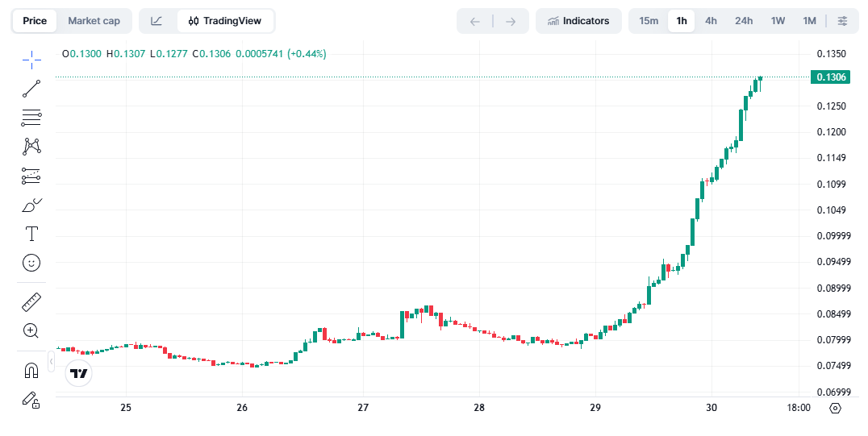868x436 pixels.
Task: Switch to the simple line chart view
Action: coord(156,21)
